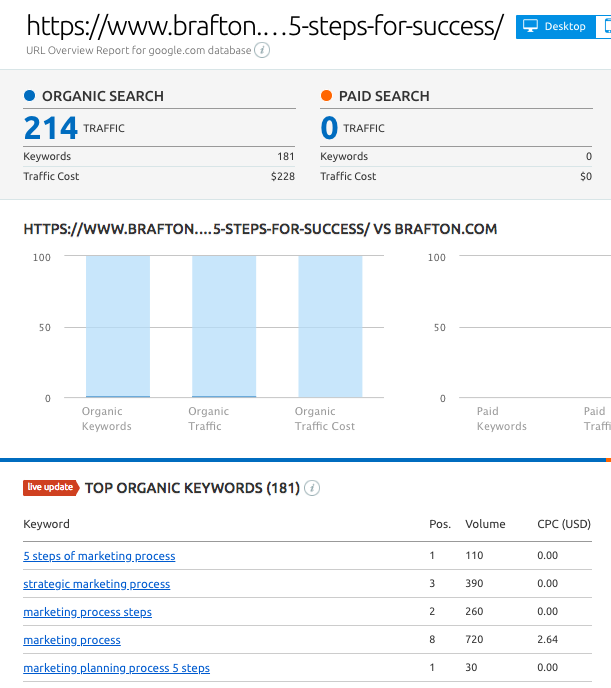This screenshot has width=611, height=688.
Task: Click the page URL title at top
Action: click(x=264, y=24)
